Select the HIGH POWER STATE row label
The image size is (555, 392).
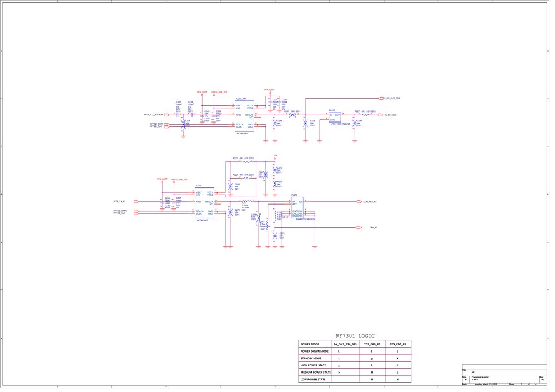[313, 365]
